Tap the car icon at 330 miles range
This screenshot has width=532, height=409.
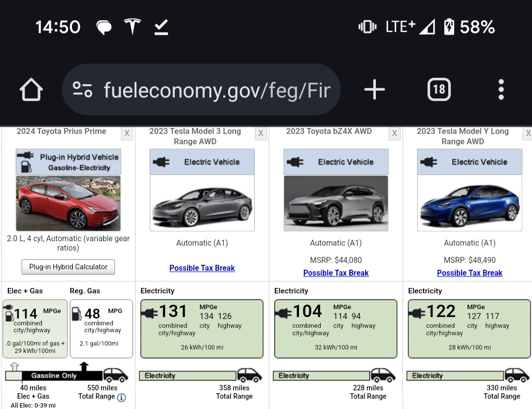coord(517,375)
